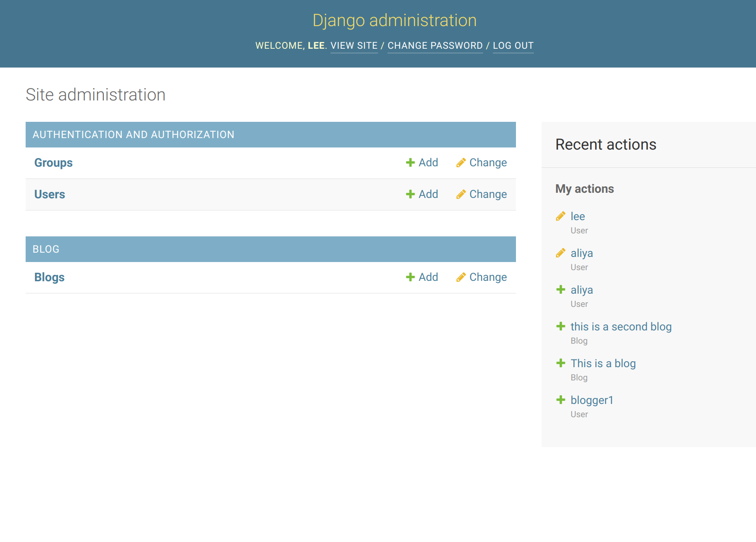The height and width of the screenshot is (542, 756).
Task: Click the Recent actions heading
Action: pos(606,144)
